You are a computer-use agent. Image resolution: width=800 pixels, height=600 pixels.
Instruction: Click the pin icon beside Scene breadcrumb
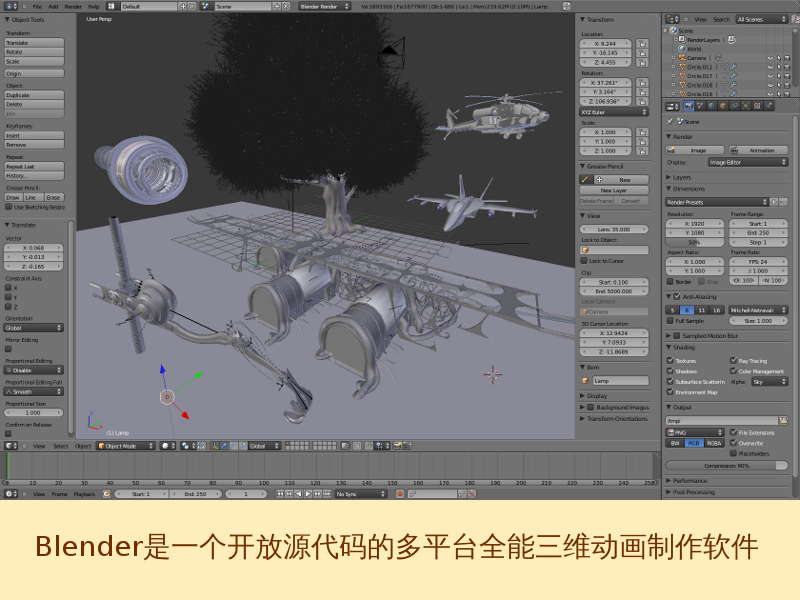670,121
